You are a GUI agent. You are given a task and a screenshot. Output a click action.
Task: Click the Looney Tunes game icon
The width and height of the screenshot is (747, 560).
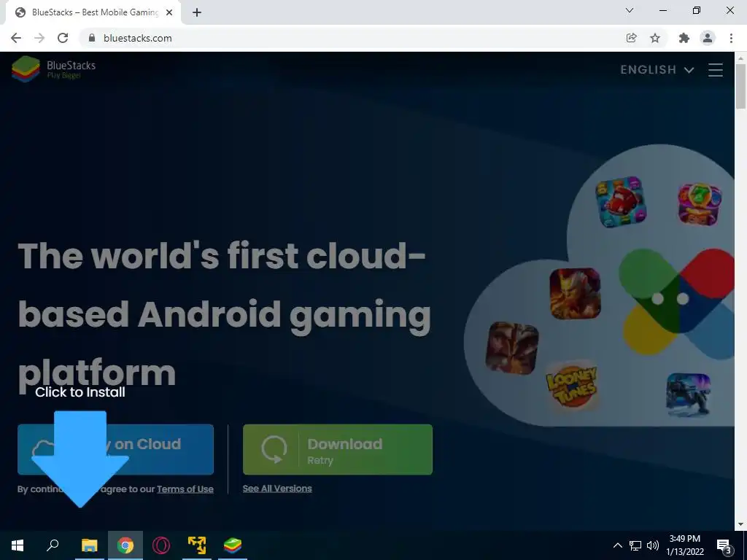tap(572, 386)
